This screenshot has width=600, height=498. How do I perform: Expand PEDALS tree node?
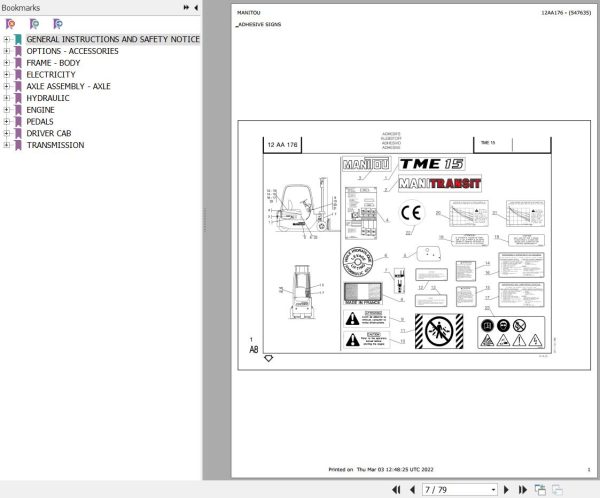click(x=6, y=122)
